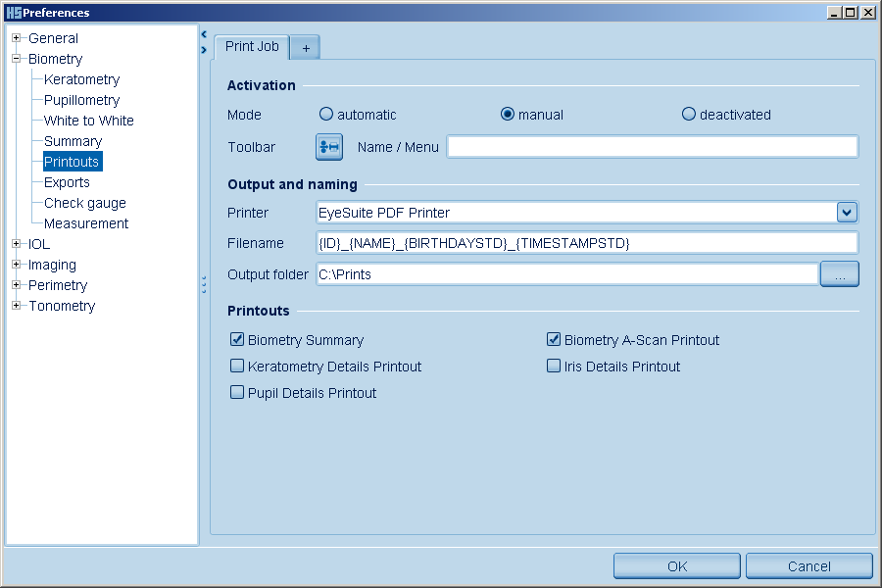Screen dimensions: 882x588
Task: Click the sidebar splitter drag handle
Action: click(x=203, y=284)
